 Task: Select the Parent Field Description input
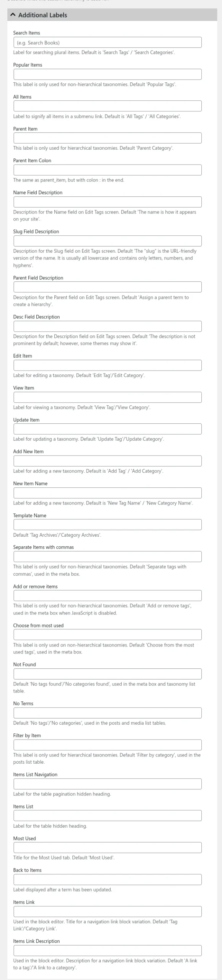108,287
